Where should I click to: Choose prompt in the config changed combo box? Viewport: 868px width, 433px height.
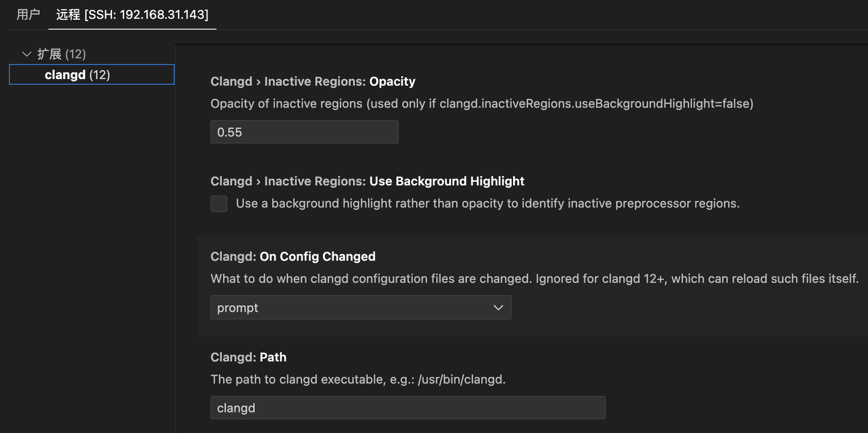click(360, 308)
